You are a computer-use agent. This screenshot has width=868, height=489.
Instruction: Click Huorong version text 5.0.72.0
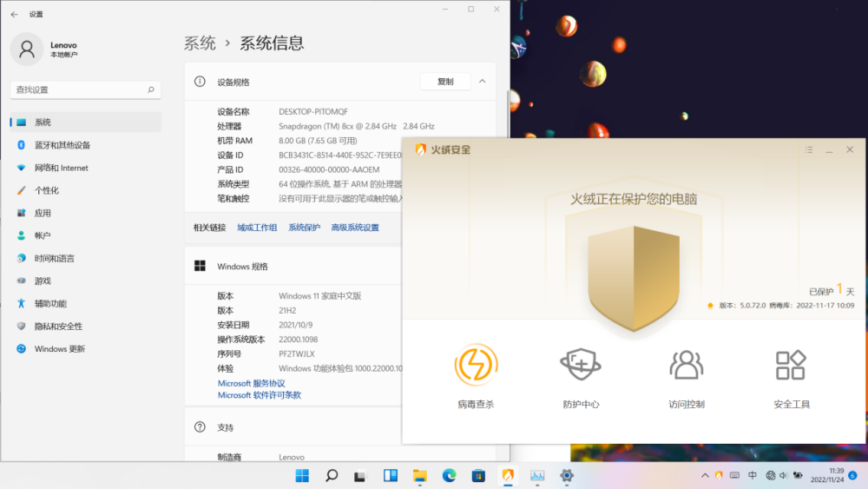pyautogui.click(x=742, y=306)
